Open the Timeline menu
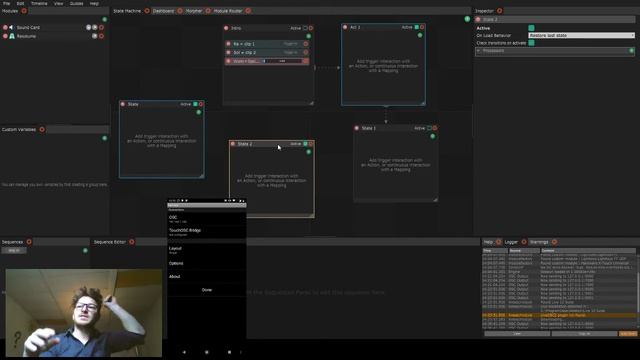 (x=39, y=3)
